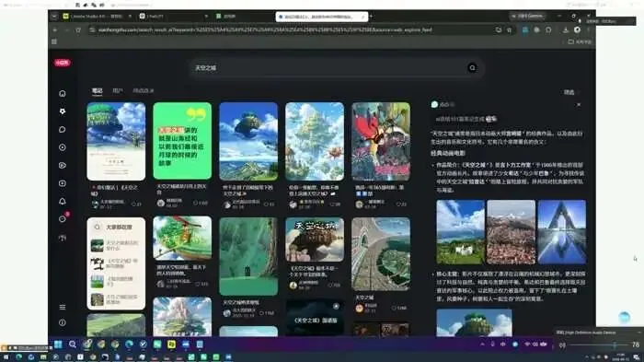The height and width of the screenshot is (362, 644).
Task: Switch to the 用户 tab
Action: point(118,90)
